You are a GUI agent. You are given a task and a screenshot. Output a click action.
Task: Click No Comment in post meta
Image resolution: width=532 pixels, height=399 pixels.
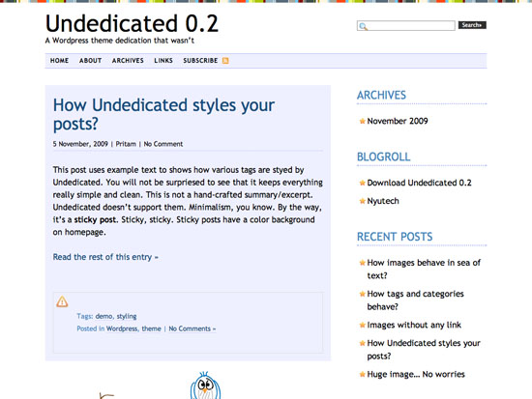tap(163, 144)
